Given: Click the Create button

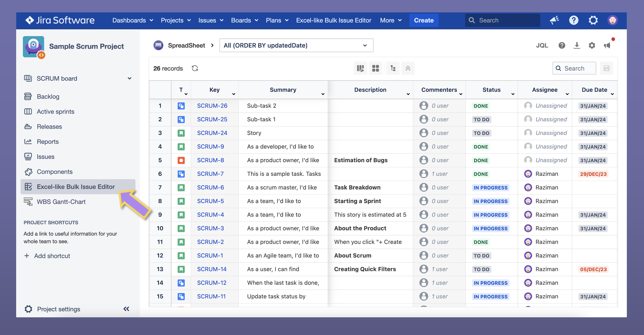Looking at the screenshot, I should [x=423, y=20].
